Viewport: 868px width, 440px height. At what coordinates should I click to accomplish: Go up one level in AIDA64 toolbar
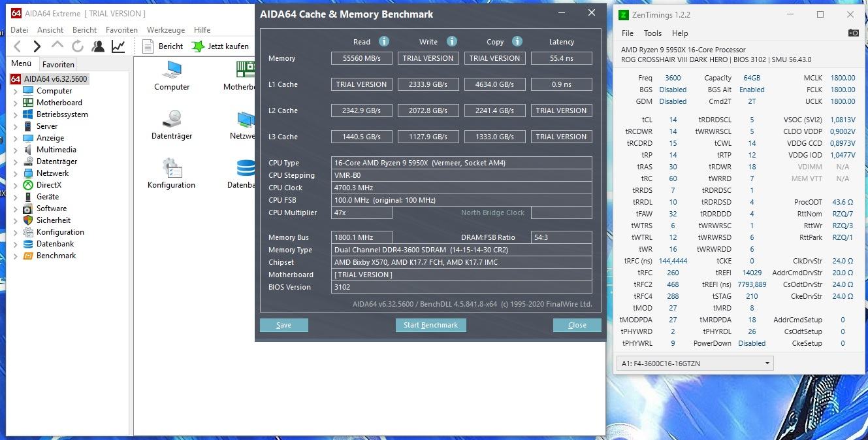coord(57,46)
